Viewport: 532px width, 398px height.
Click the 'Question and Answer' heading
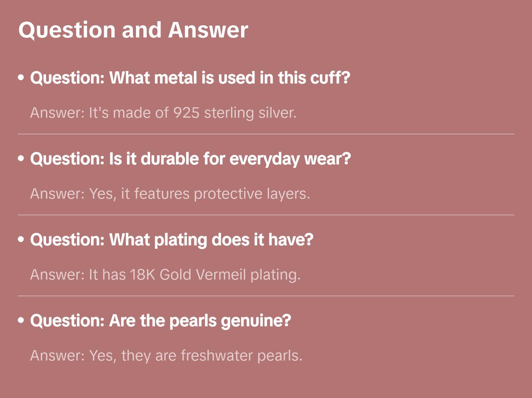pyautogui.click(x=133, y=30)
